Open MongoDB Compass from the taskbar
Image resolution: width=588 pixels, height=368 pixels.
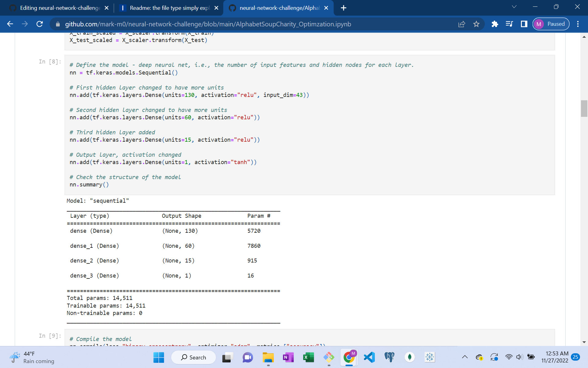point(410,357)
